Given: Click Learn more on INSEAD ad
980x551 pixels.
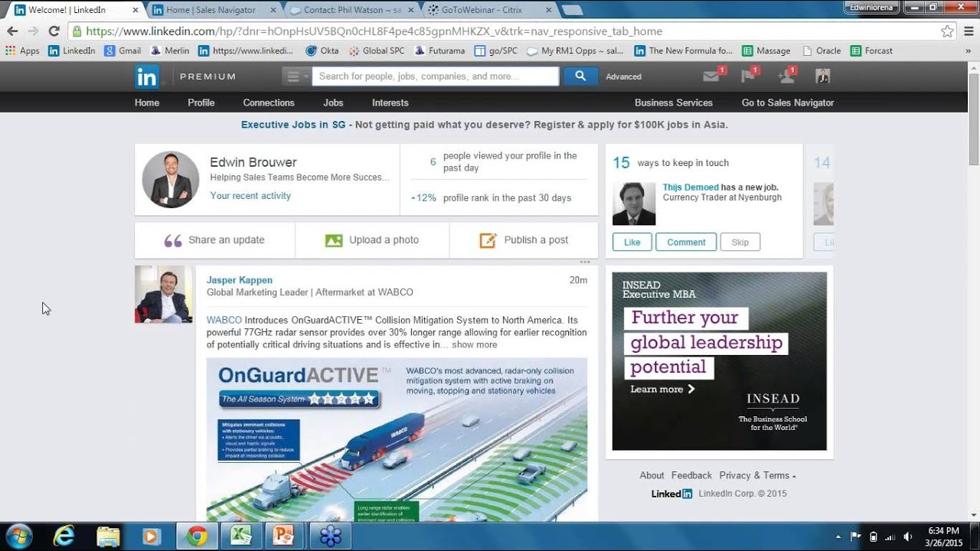Looking at the screenshot, I should pos(662,389).
